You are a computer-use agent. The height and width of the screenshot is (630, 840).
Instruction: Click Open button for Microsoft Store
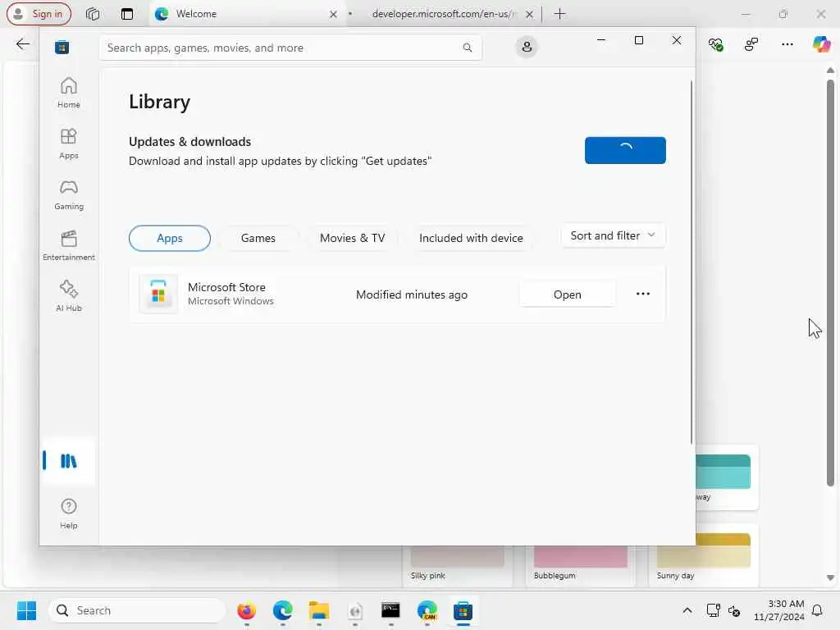click(x=568, y=294)
